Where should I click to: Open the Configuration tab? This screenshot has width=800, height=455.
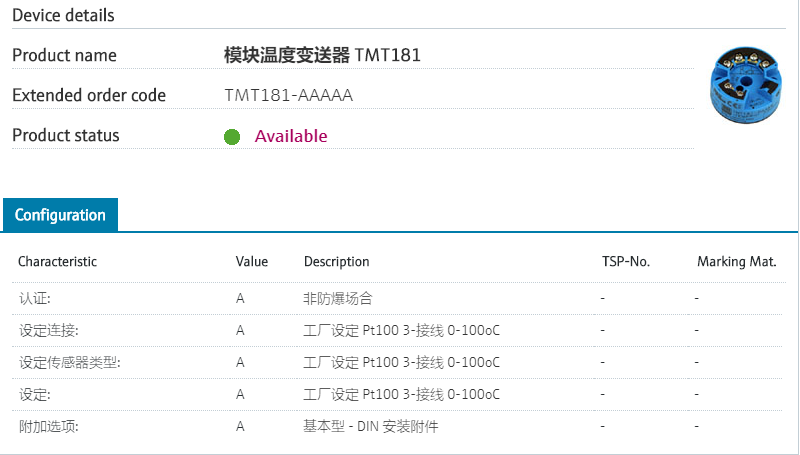tap(60, 215)
